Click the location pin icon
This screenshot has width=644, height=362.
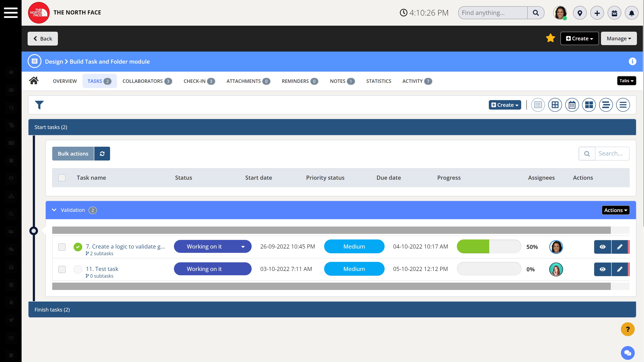pos(580,13)
